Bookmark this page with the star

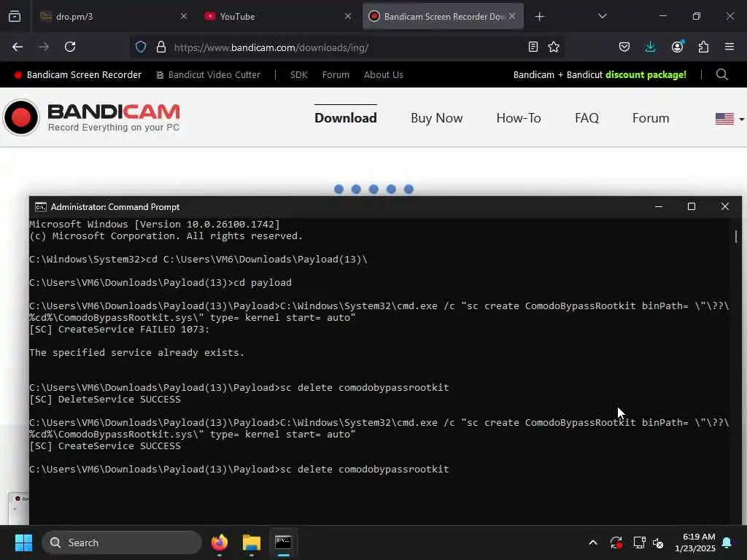554,47
